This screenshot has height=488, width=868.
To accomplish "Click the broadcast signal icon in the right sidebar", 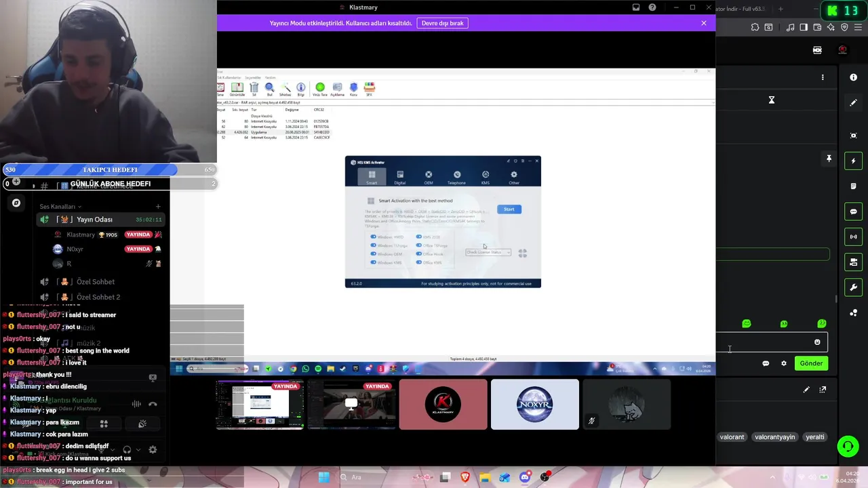I will point(853,237).
